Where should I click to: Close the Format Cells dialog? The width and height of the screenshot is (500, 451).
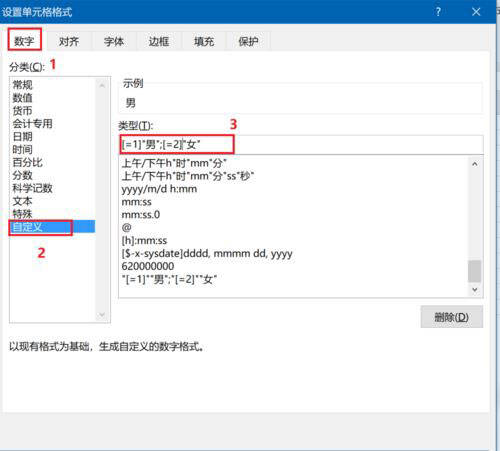476,12
